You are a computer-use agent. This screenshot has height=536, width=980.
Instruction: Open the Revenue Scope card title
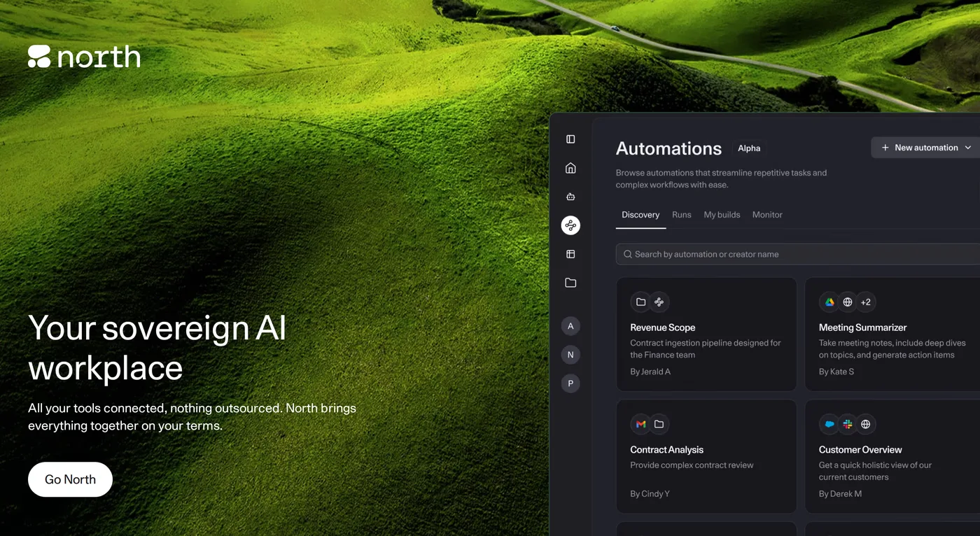663,327
